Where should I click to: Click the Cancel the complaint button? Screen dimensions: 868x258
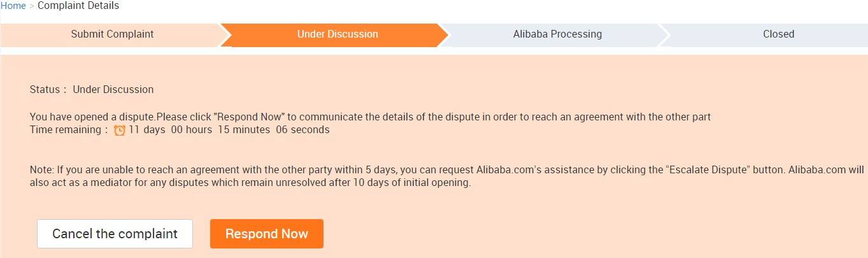click(x=115, y=234)
